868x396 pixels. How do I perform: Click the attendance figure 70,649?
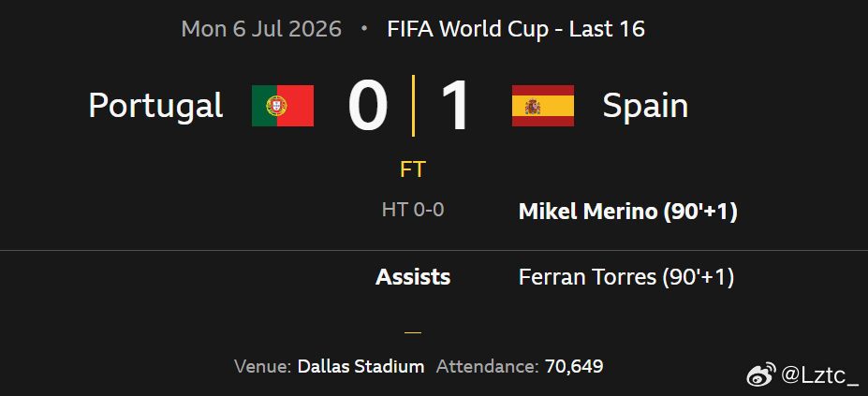[x=574, y=366]
